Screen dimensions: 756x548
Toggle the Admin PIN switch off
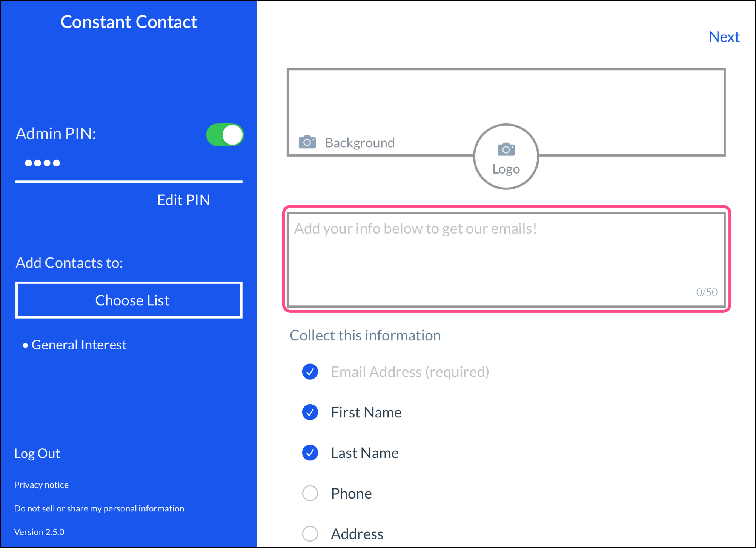(x=225, y=135)
